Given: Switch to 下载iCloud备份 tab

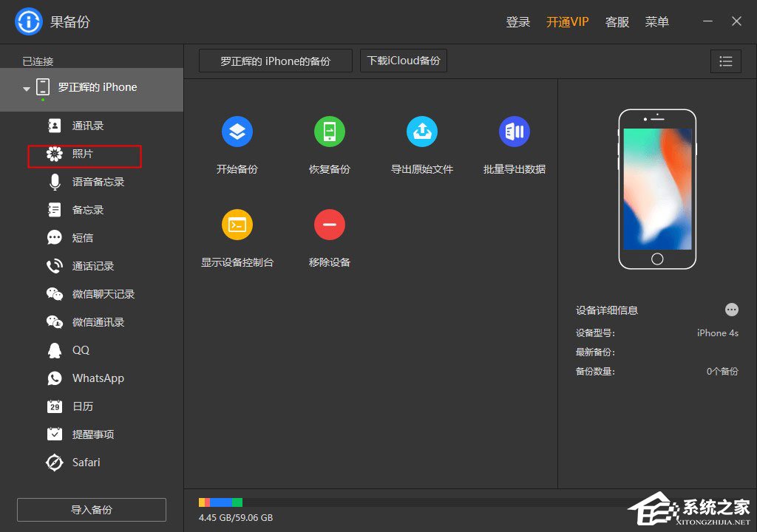Looking at the screenshot, I should coord(403,61).
